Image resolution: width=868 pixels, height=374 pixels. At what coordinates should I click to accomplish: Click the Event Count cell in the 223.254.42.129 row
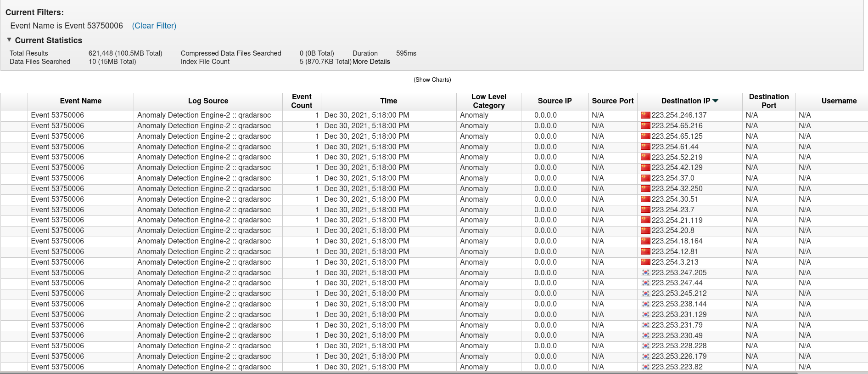(x=302, y=168)
